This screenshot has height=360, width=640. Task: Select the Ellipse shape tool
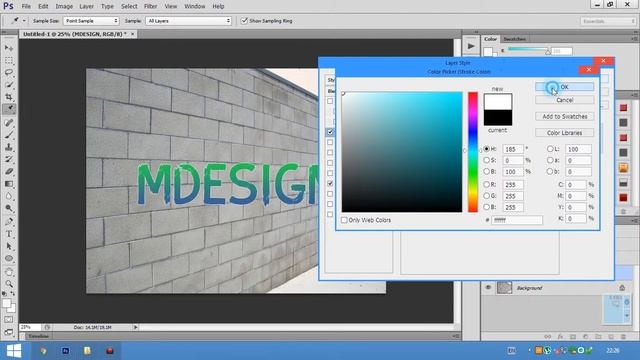tap(9, 258)
